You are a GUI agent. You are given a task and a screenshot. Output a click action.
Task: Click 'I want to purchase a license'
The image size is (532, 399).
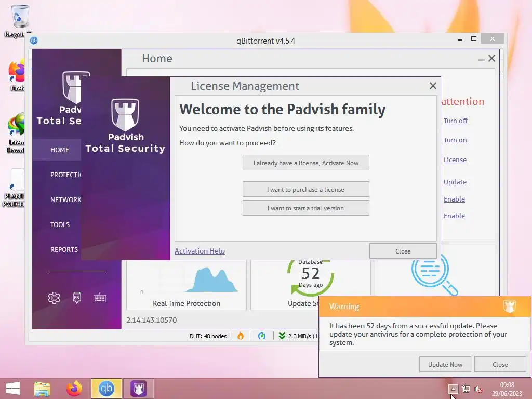[x=305, y=189]
